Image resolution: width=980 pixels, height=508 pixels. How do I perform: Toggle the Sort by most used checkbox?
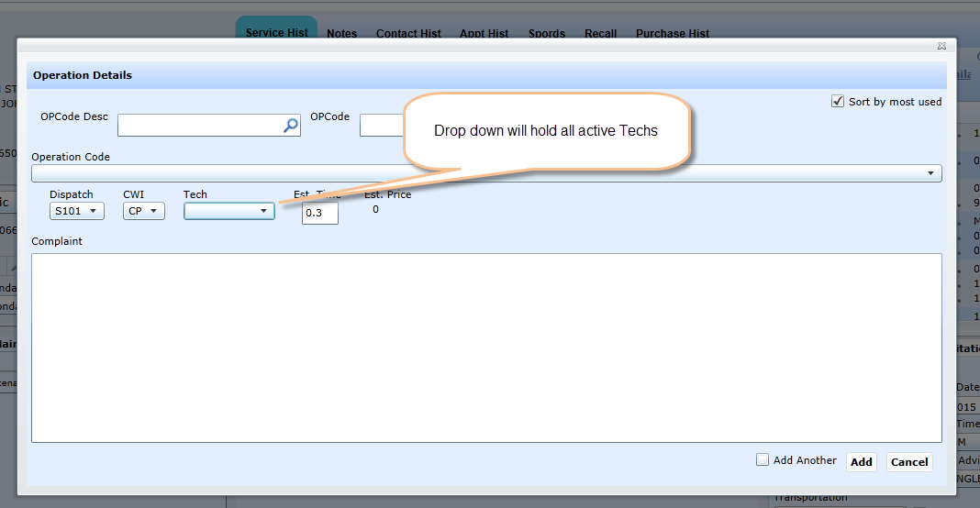pyautogui.click(x=837, y=102)
